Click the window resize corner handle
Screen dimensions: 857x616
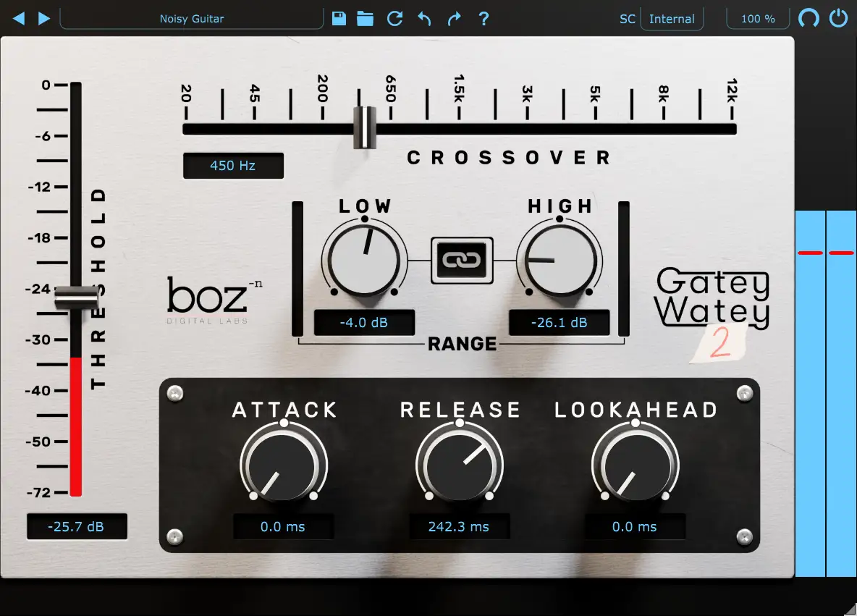[850, 609]
